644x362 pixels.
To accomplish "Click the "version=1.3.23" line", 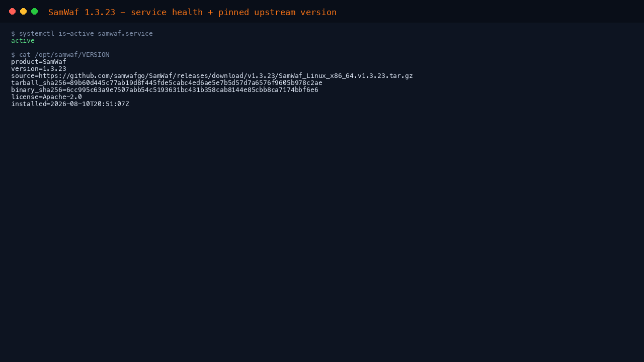I will [39, 69].
